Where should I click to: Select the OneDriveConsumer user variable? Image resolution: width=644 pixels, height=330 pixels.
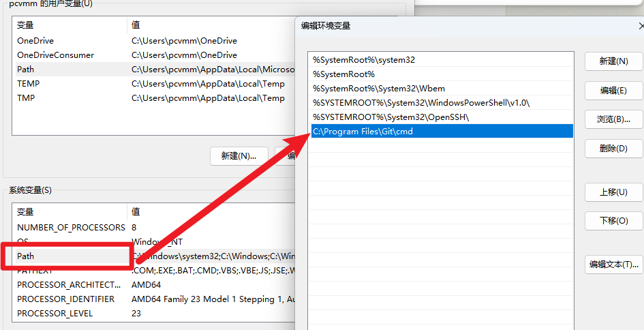coord(68,55)
